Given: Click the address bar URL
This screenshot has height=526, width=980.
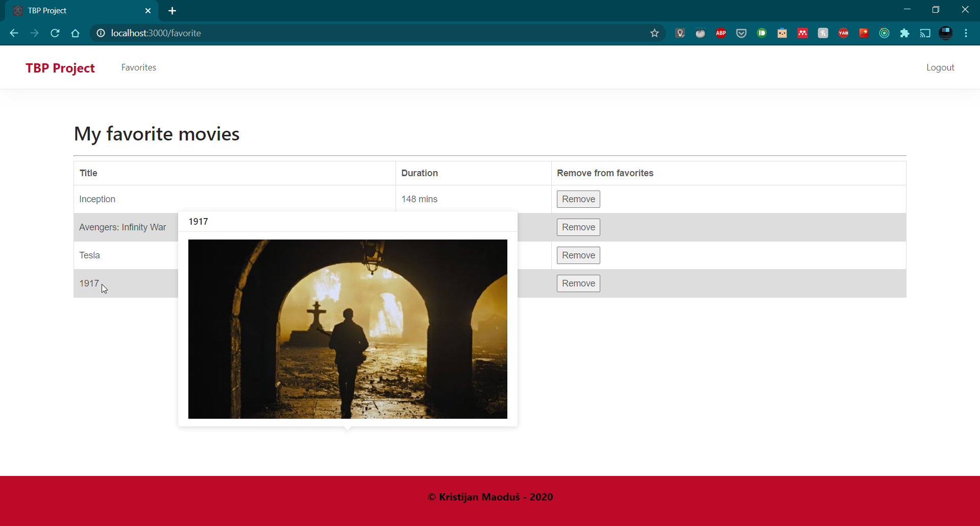Looking at the screenshot, I should (156, 33).
